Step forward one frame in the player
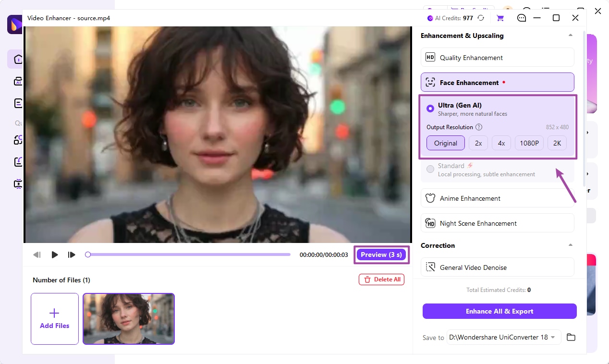609x364 pixels. click(72, 255)
